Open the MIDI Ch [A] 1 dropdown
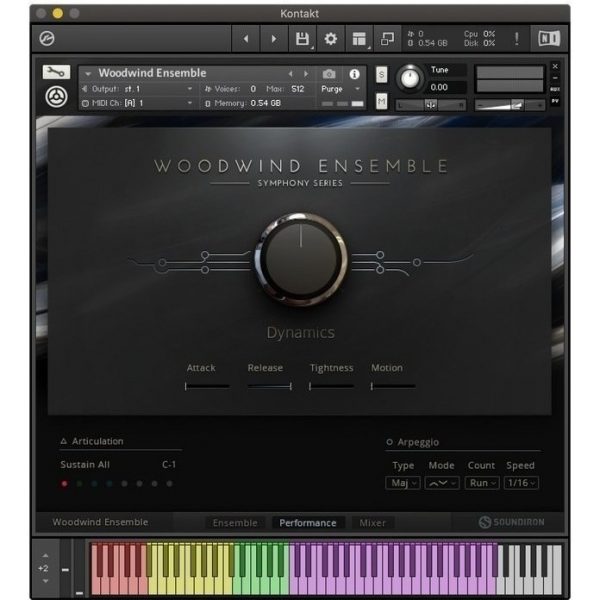600x600 pixels. [137, 103]
